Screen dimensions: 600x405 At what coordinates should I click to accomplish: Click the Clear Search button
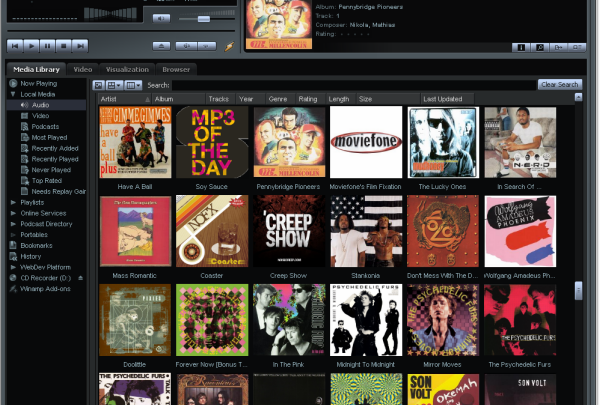click(x=560, y=85)
